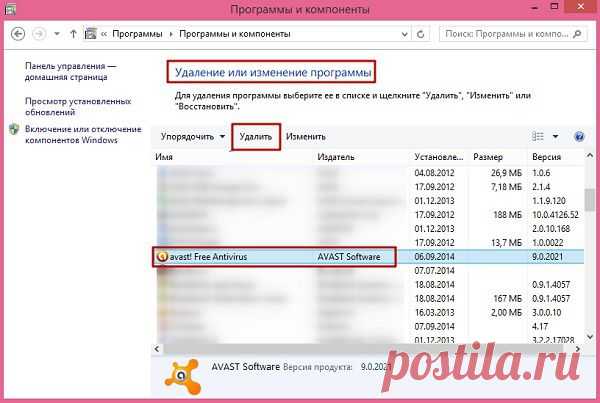Select 'avast! Free Antivirus' row

tap(368, 256)
